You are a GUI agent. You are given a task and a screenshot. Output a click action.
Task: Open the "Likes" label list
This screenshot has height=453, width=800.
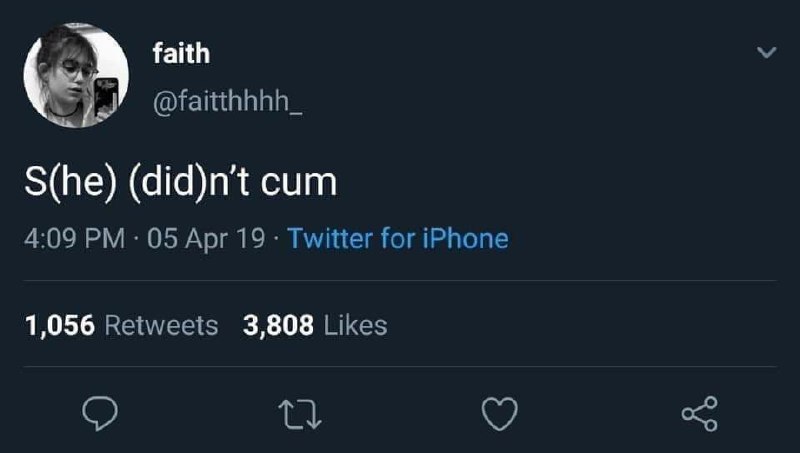[356, 325]
